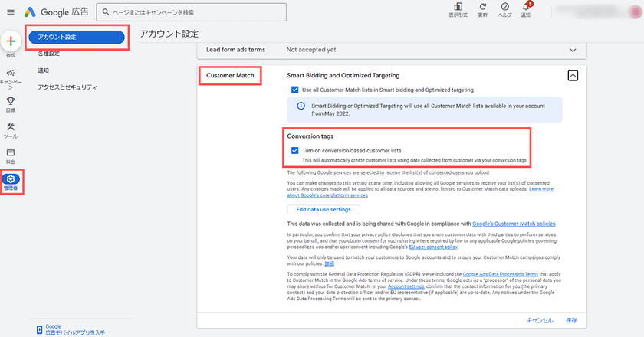Open the hamburger main menu
644x337 pixels.
point(11,12)
